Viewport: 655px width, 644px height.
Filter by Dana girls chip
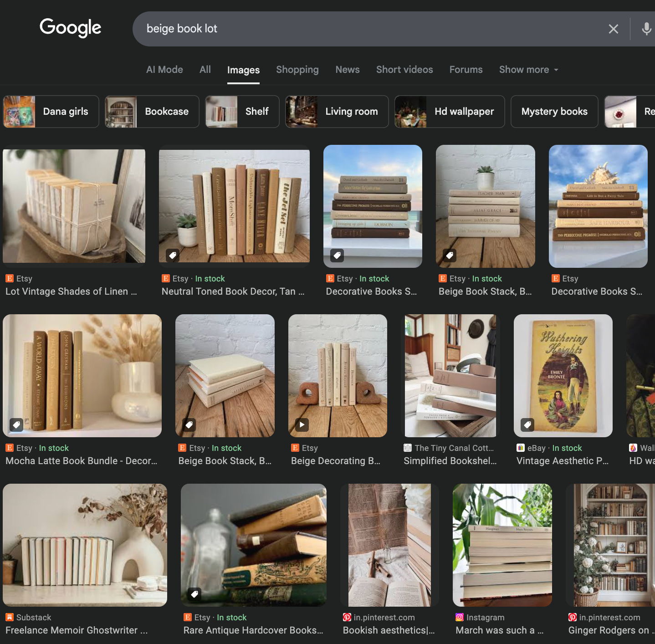tap(51, 112)
